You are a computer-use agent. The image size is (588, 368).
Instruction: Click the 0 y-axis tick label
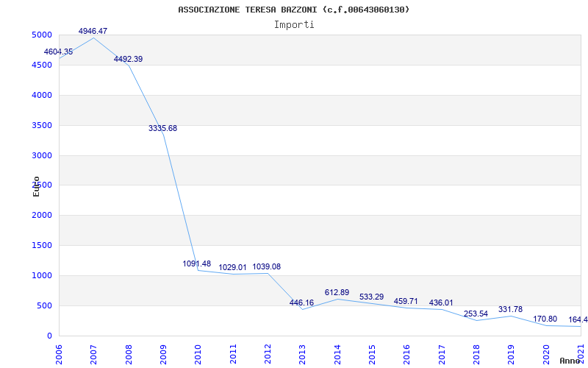51,336
